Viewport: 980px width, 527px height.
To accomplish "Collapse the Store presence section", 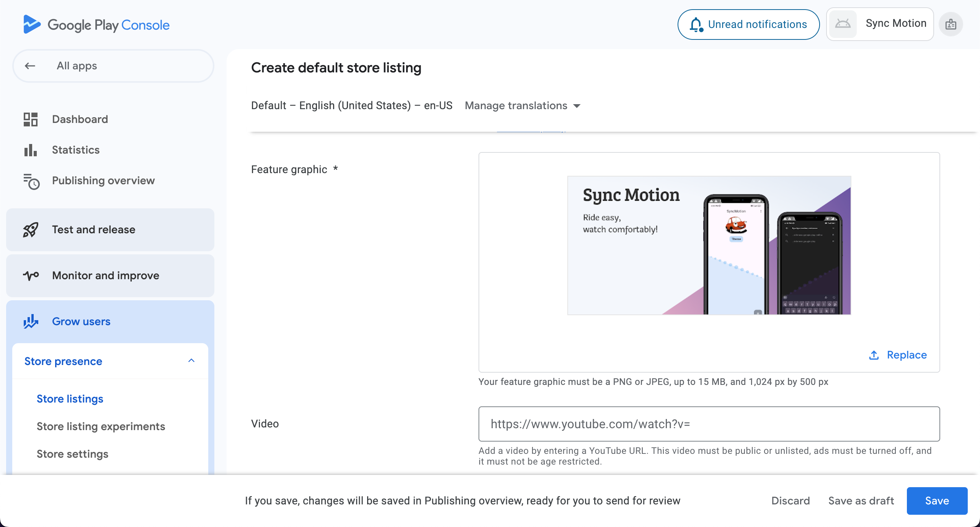I will (x=191, y=361).
